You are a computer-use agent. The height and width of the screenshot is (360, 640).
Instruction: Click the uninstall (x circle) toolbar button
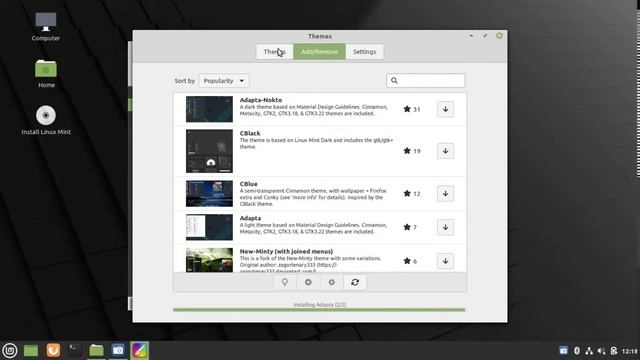click(x=308, y=282)
